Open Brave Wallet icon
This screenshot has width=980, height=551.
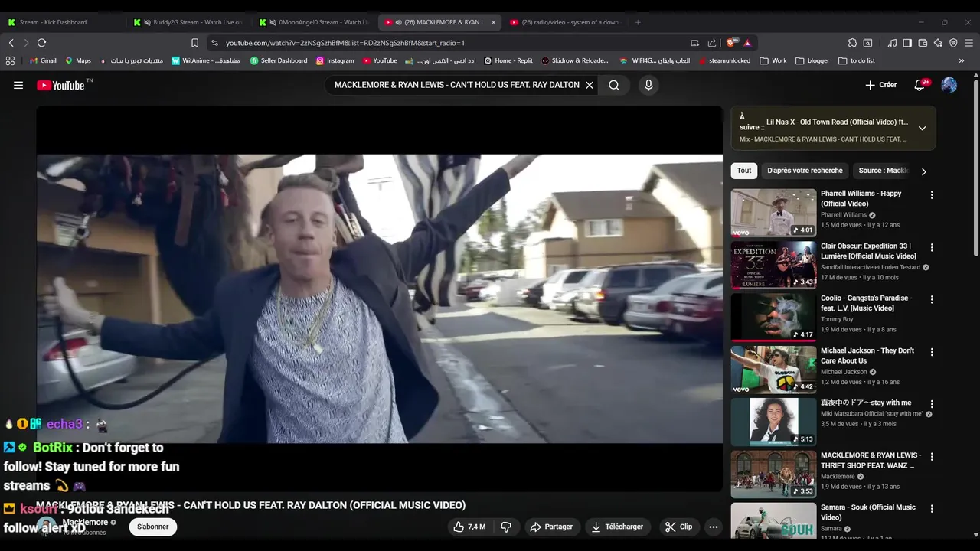point(923,43)
